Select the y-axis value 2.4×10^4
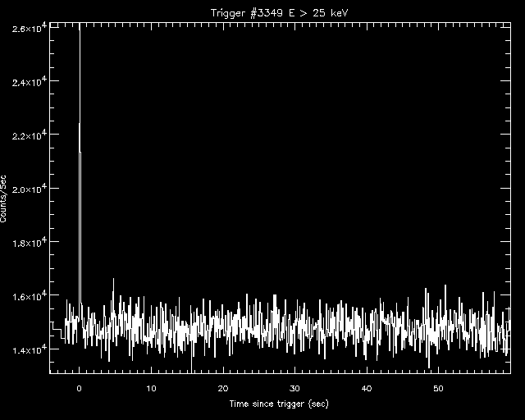 (29, 81)
